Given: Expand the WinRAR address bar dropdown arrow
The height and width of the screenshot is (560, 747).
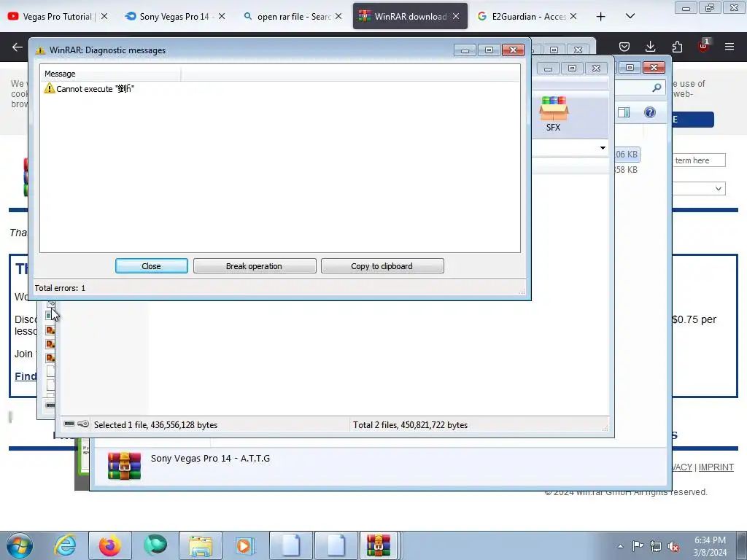Looking at the screenshot, I should tap(603, 147).
